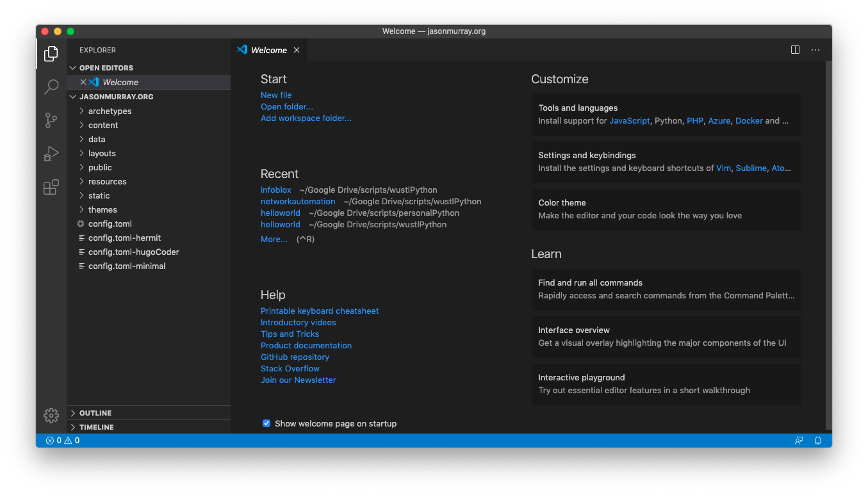Open the Color theme card

[666, 209]
